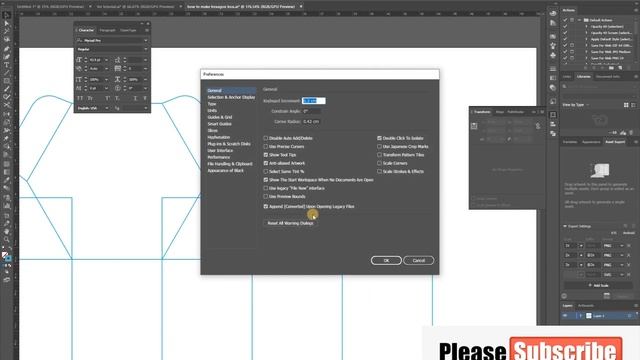Uncheck Show The Start Workspace checkbox

pyautogui.click(x=266, y=180)
